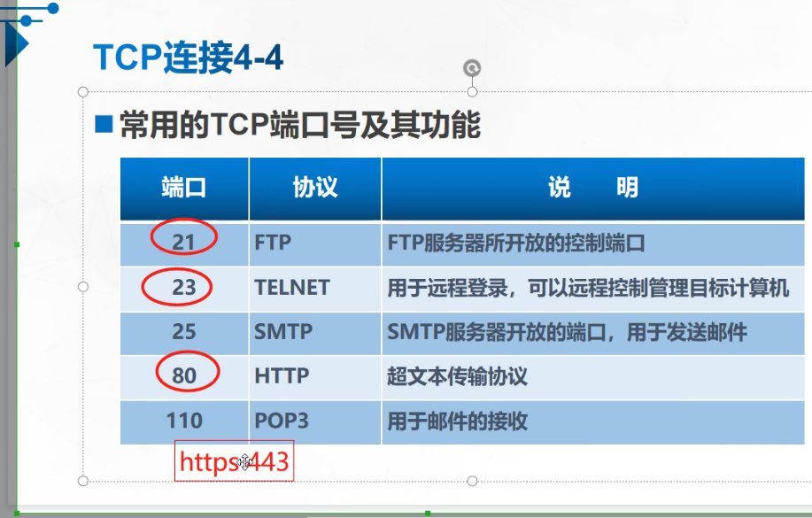Click the red "https 443" text box
Image resolution: width=812 pixels, height=518 pixels.
pyautogui.click(x=234, y=461)
